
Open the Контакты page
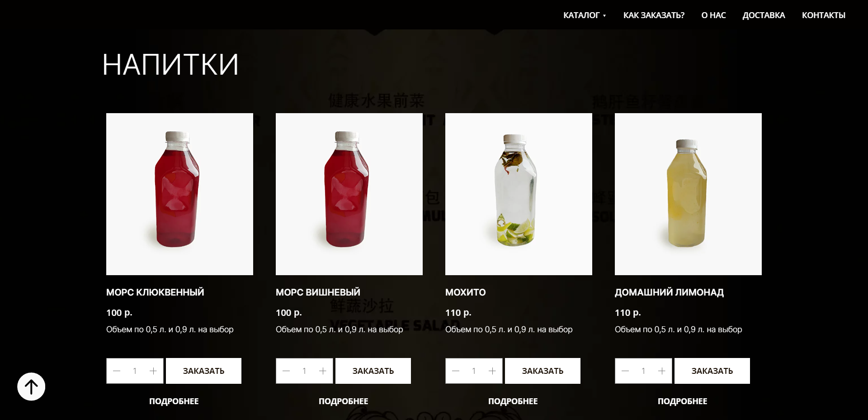pyautogui.click(x=823, y=15)
